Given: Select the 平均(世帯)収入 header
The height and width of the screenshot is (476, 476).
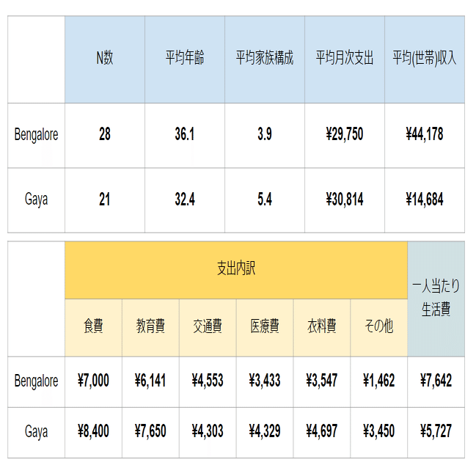Looking at the screenshot, I should tap(425, 58).
